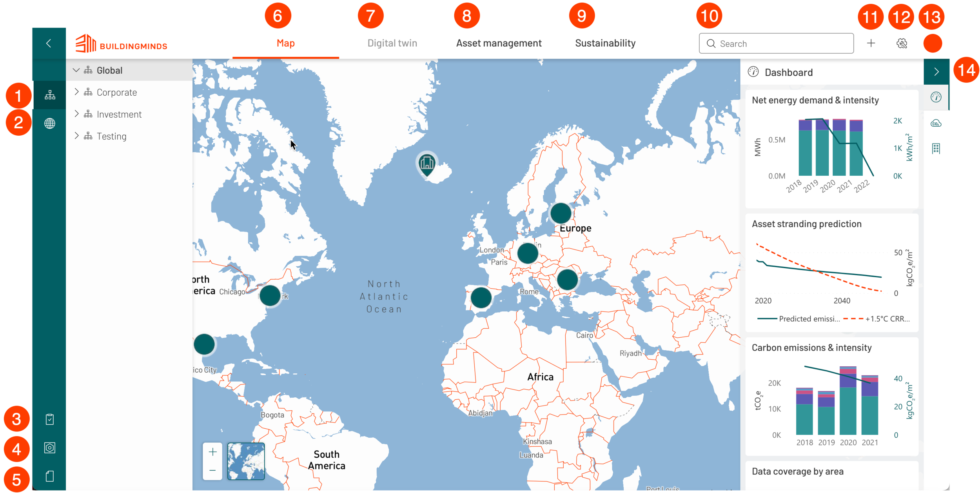980x493 pixels.
Task: Expand the Investment portfolio tree item
Action: point(76,114)
